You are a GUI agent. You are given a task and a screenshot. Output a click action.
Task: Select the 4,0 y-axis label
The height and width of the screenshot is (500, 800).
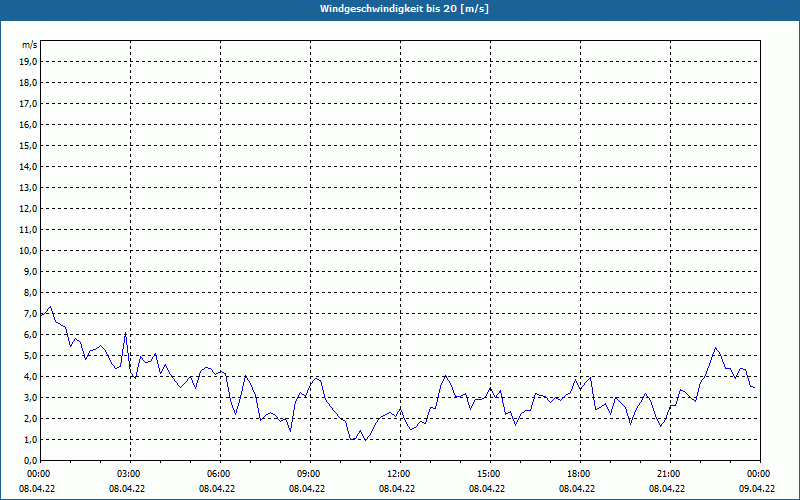point(31,377)
